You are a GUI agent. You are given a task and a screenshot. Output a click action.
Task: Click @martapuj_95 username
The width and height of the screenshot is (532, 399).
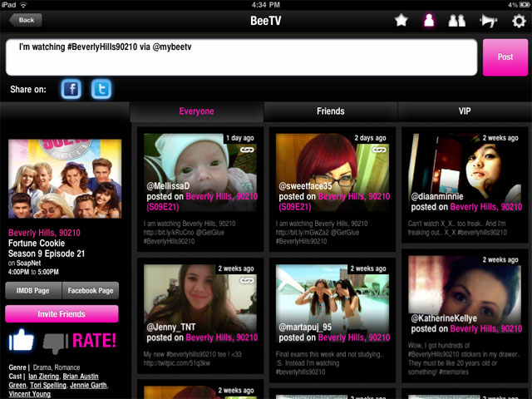[305, 327]
